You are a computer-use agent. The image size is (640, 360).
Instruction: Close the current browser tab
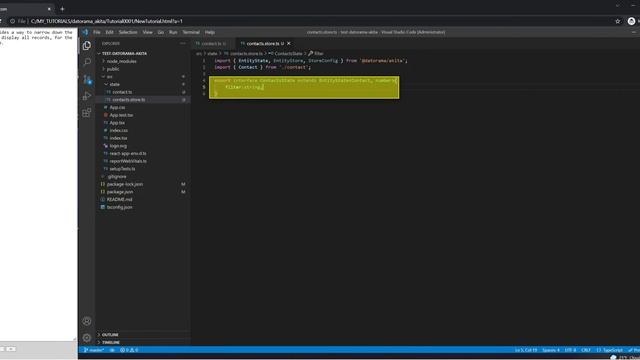pos(49,9)
